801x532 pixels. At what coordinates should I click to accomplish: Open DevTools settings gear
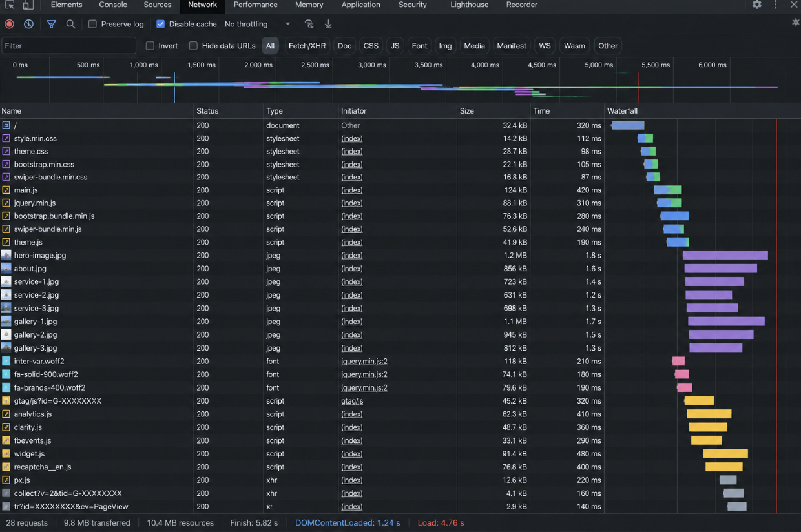[x=757, y=5]
